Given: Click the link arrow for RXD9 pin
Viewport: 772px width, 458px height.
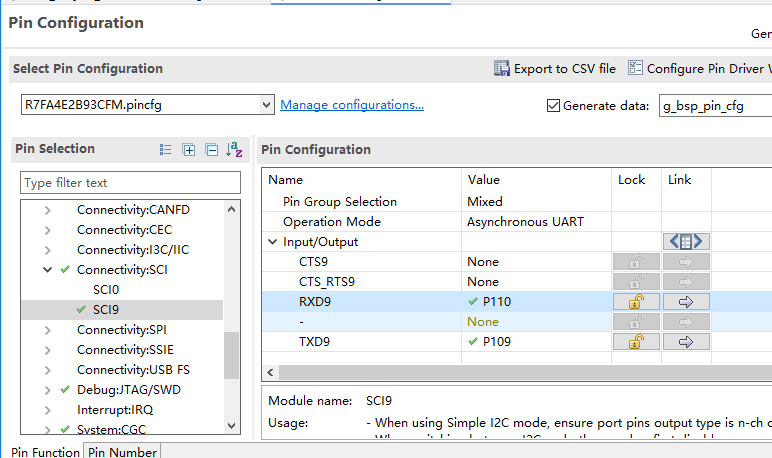Looking at the screenshot, I should [x=686, y=301].
